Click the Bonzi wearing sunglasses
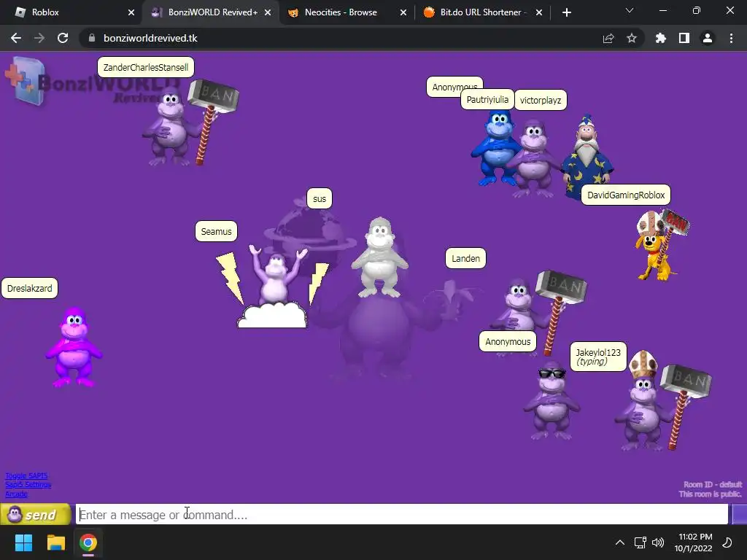Viewport: 747px width, 560px height. pyautogui.click(x=551, y=401)
